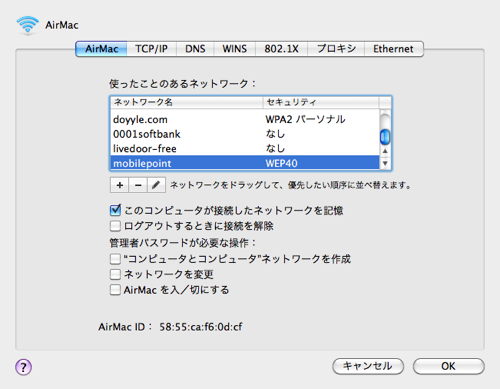
Task: Select the mobilepoint network row
Action: (x=245, y=163)
